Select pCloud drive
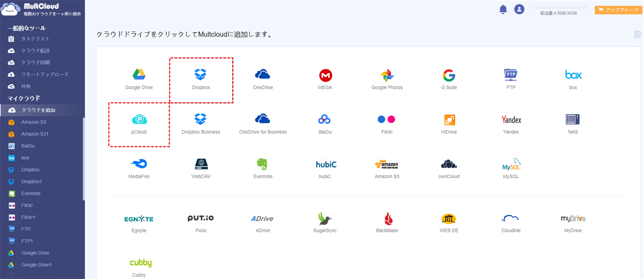 click(x=139, y=124)
